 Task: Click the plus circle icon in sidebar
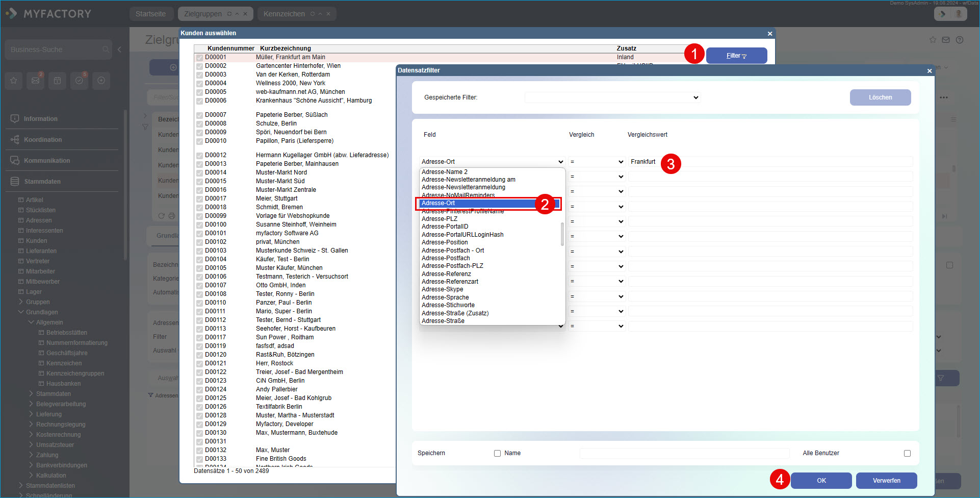[x=101, y=81]
